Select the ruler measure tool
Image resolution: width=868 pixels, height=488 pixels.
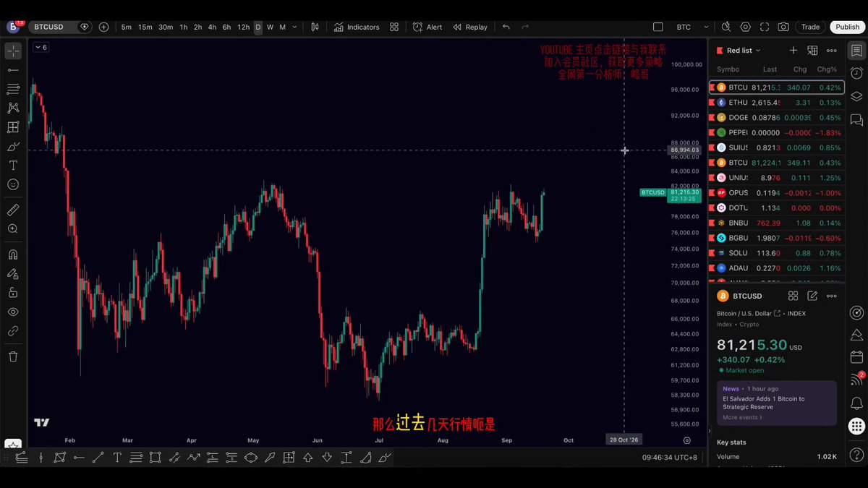(x=13, y=210)
